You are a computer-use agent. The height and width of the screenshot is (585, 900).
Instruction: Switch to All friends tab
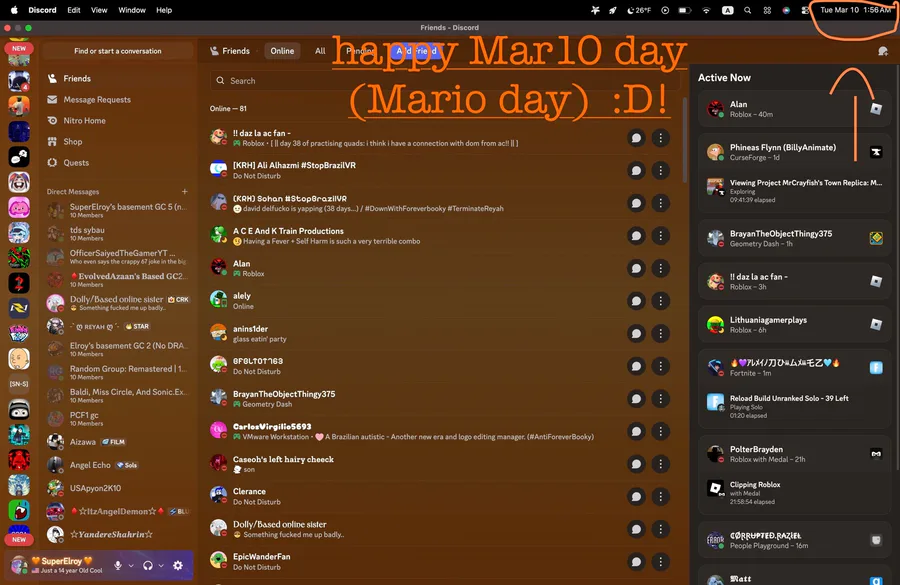pyautogui.click(x=320, y=51)
